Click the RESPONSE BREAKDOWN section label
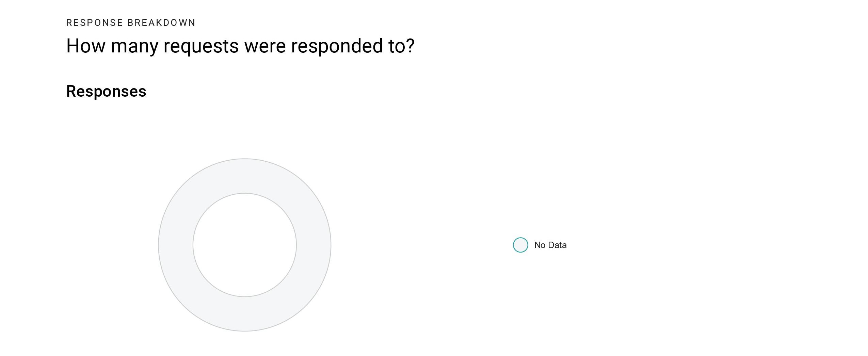The height and width of the screenshot is (356, 868). click(131, 23)
